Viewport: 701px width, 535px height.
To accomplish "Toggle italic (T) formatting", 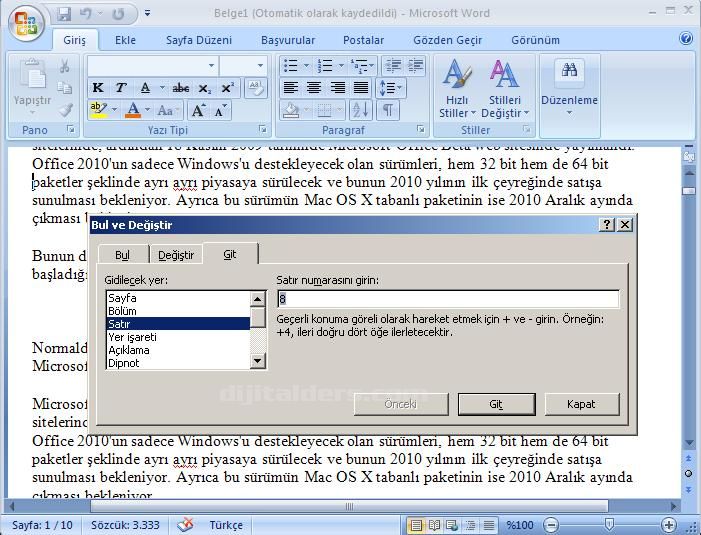I will point(120,88).
